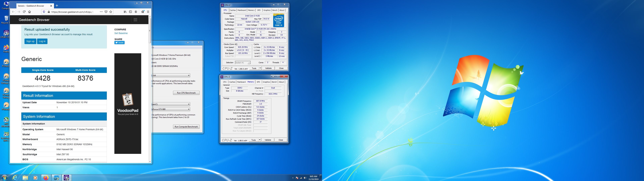Click Validate in upper CPU-Z window
The width and height of the screenshot is (644, 181).
tap(268, 68)
